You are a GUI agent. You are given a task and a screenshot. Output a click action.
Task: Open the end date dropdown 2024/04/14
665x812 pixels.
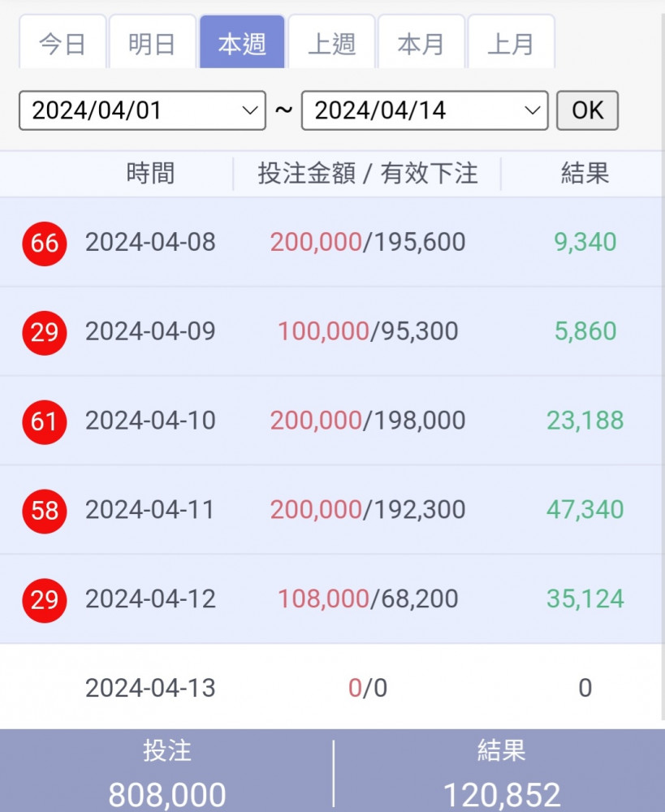(x=425, y=110)
